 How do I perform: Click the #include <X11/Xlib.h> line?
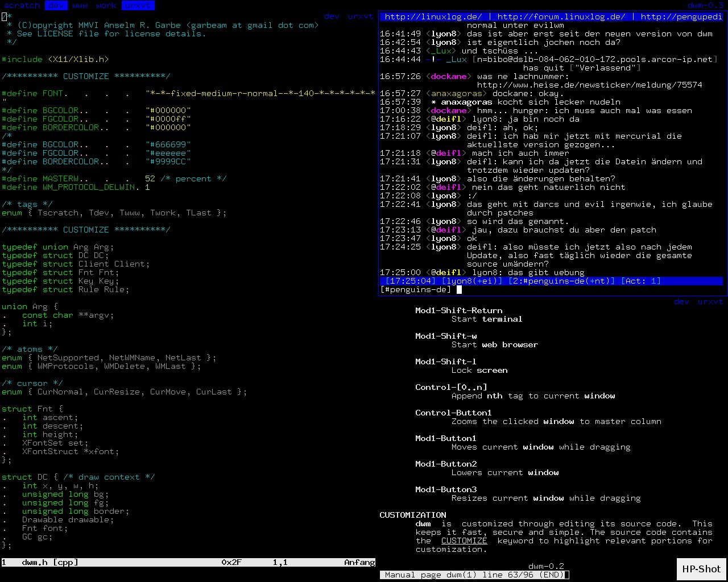55,59
